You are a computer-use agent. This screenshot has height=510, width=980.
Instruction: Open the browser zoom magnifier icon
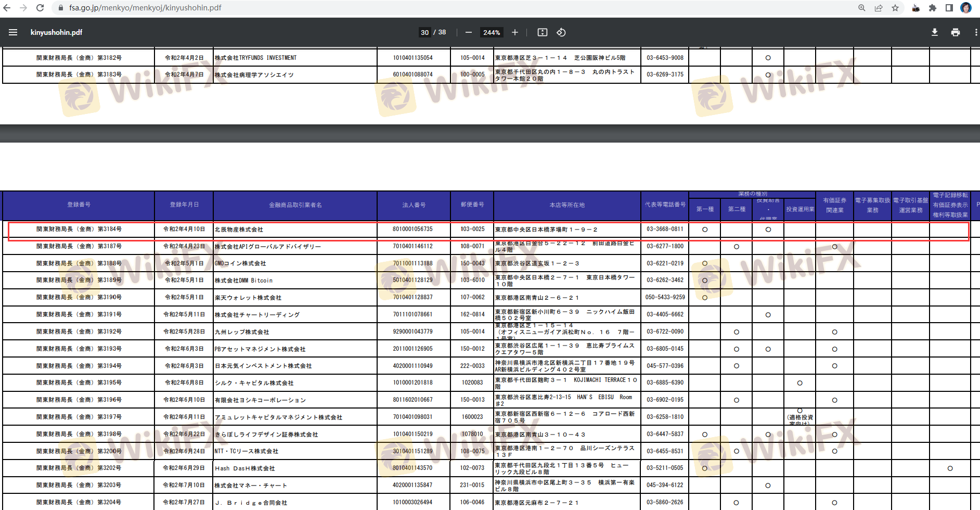[x=862, y=8]
